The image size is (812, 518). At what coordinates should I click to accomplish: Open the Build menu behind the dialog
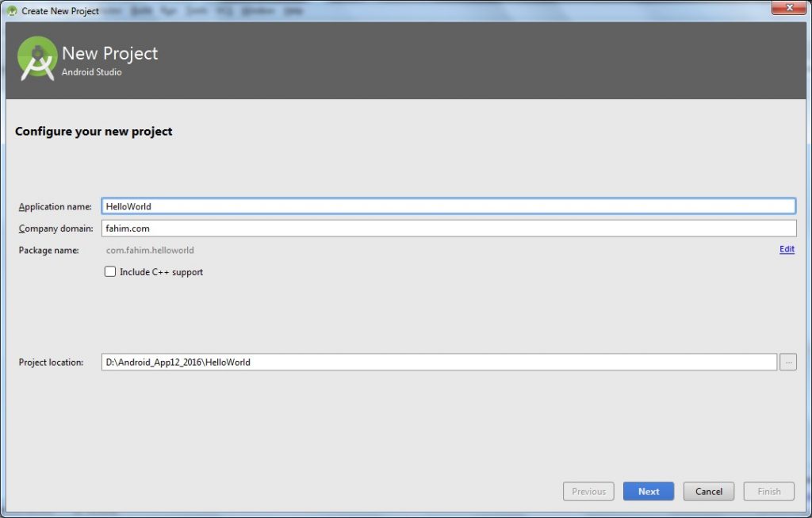click(x=144, y=10)
